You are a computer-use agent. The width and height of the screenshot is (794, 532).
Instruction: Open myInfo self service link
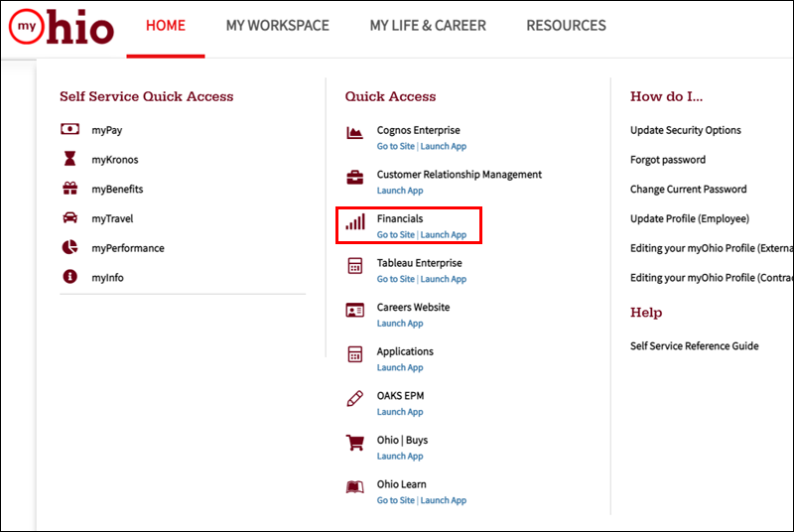point(107,277)
